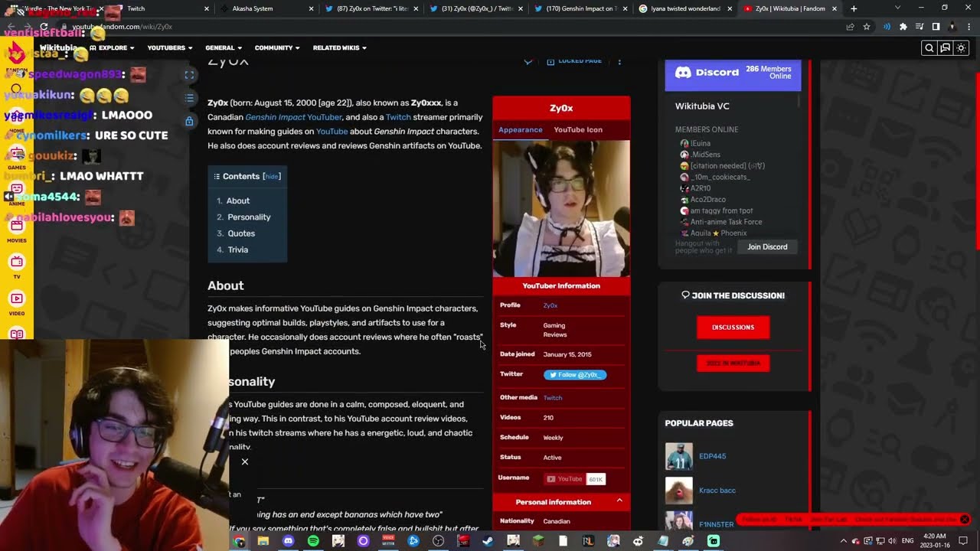Open Chrome media controls icon
Viewport: 980px width, 551px height.
coord(920,27)
